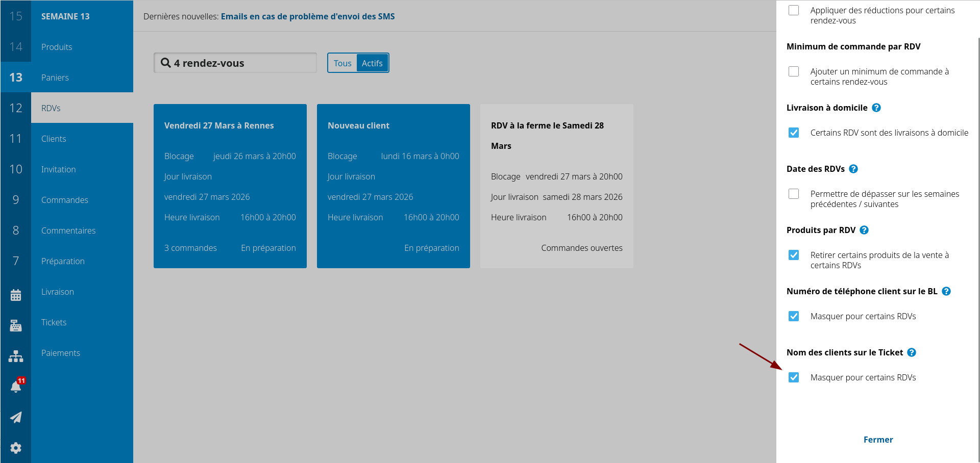Open the organization chart icon in sidebar
The width and height of the screenshot is (980, 463).
click(16, 356)
